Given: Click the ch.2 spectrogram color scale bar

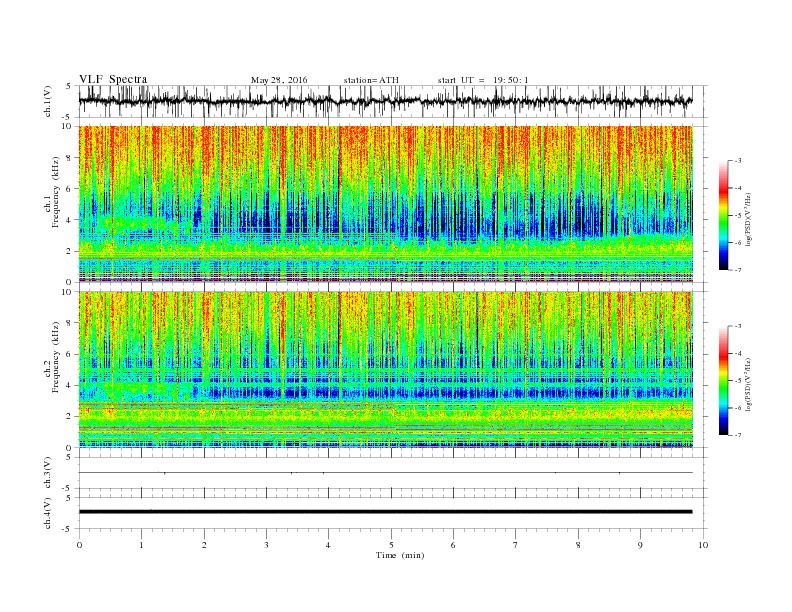Looking at the screenshot, I should 723,381.
